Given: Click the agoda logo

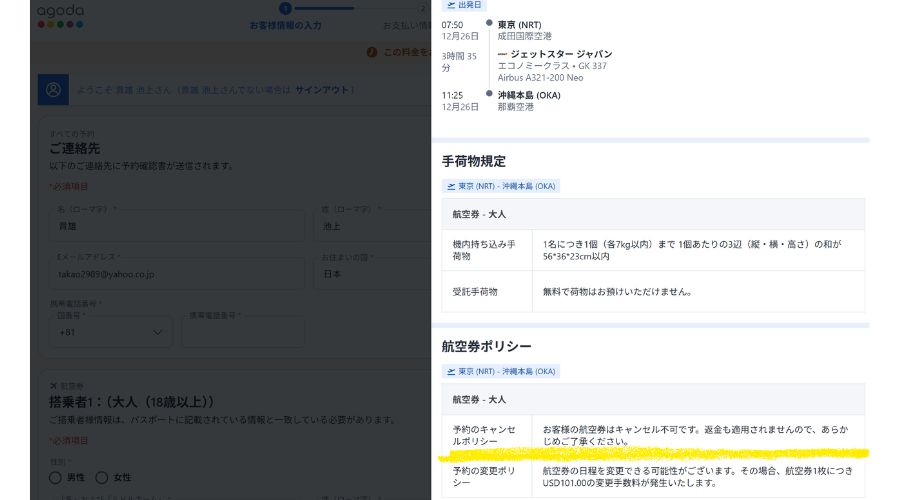Looking at the screenshot, I should pyautogui.click(x=60, y=16).
